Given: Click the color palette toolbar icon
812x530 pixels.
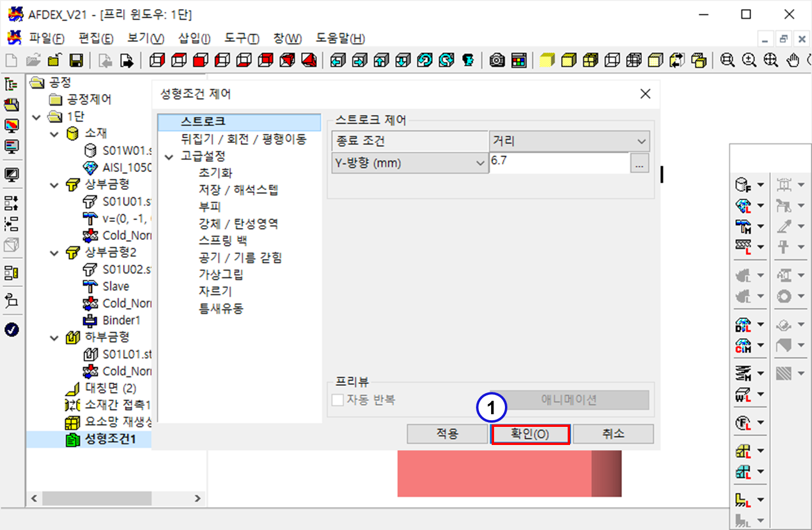Looking at the screenshot, I should pyautogui.click(x=519, y=60).
